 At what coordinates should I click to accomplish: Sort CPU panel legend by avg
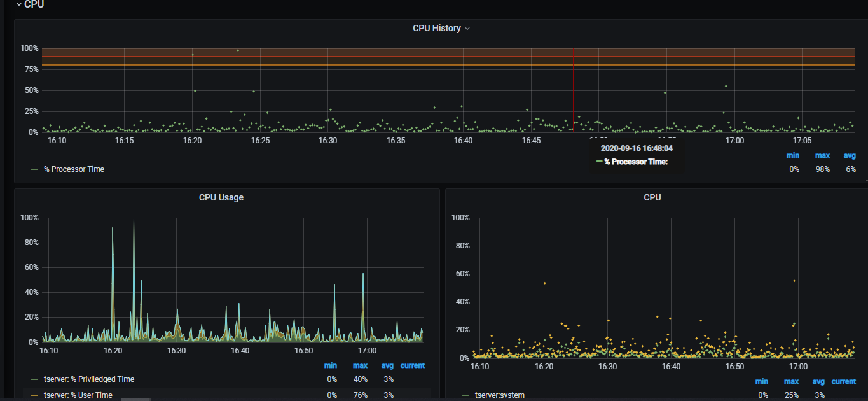pyautogui.click(x=818, y=381)
